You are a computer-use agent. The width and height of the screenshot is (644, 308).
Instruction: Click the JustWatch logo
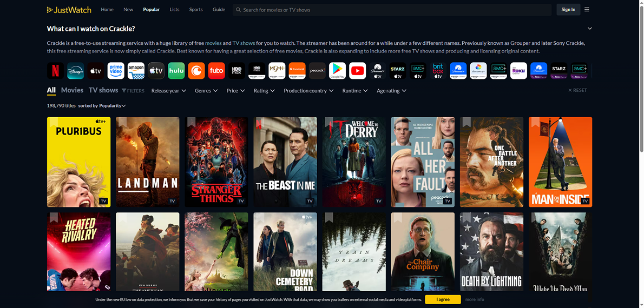click(x=69, y=10)
